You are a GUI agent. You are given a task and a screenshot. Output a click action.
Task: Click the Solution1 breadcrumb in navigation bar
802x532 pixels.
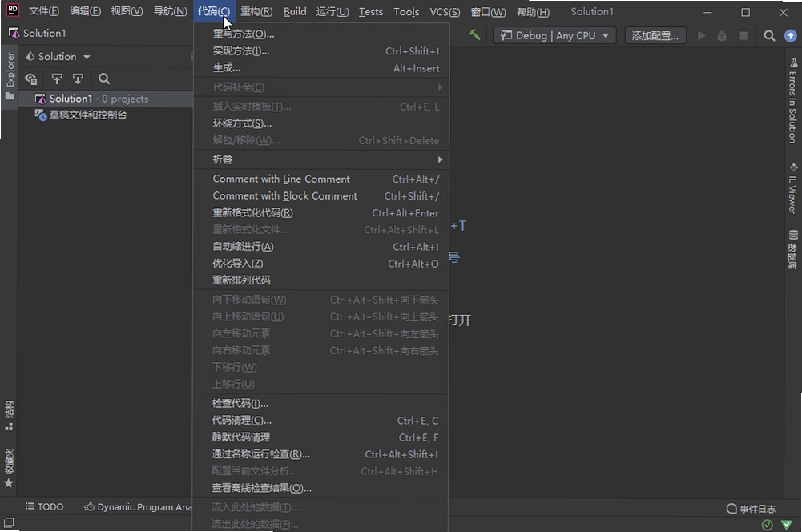pyautogui.click(x=38, y=34)
